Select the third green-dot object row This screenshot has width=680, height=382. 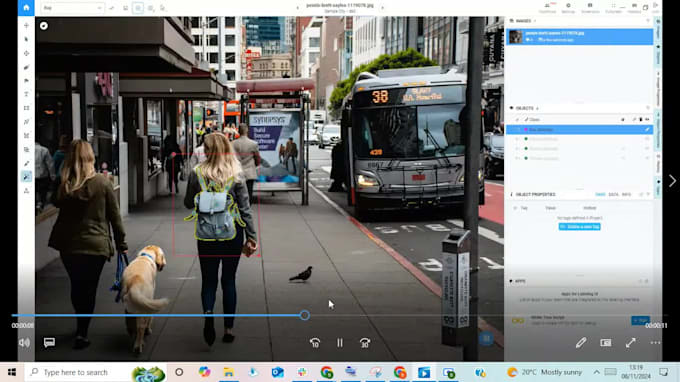[x=579, y=158]
